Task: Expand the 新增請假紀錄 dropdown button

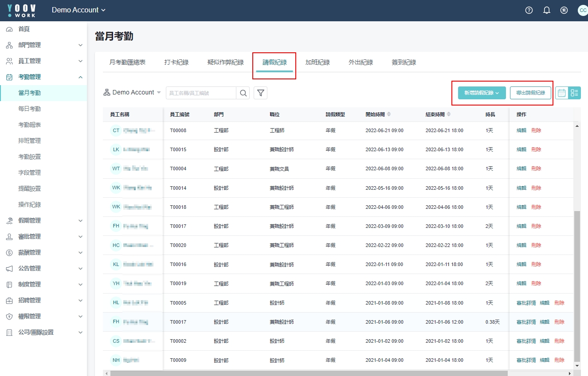Action: click(482, 93)
